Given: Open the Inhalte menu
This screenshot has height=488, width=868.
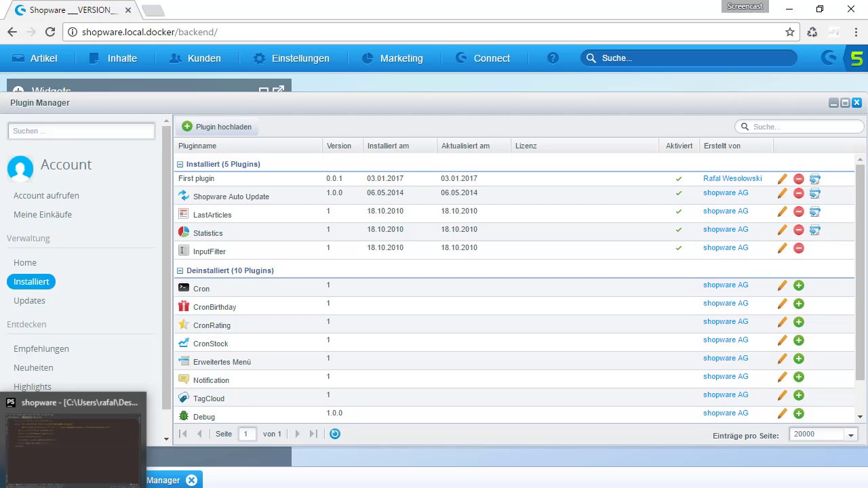Looking at the screenshot, I should (113, 58).
